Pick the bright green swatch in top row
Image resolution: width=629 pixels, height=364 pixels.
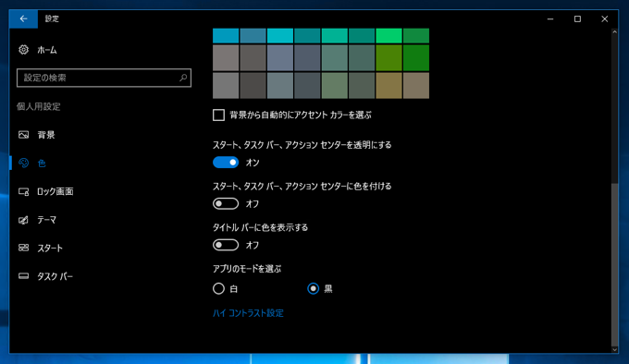(388, 36)
